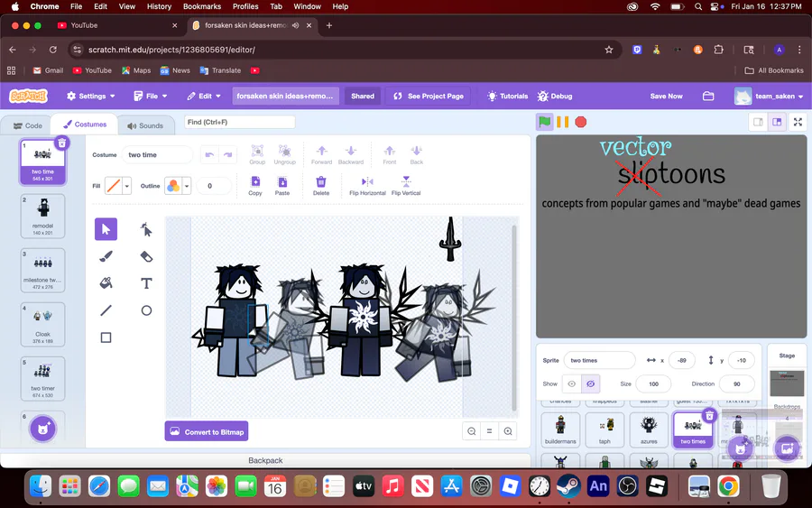Switch to the Sounds tab
The width and height of the screenshot is (812, 508).
[145, 125]
